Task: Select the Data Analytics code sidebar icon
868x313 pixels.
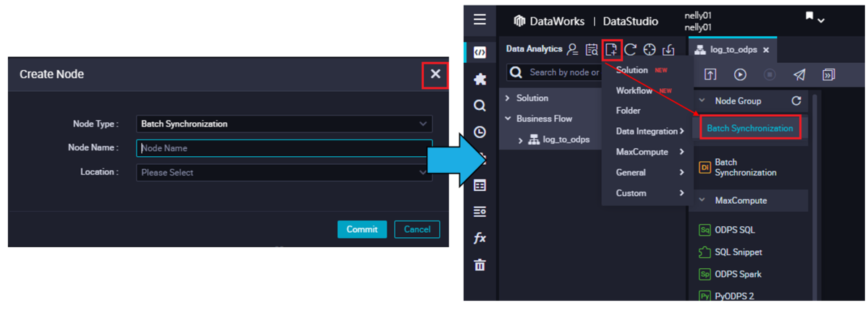Action: click(x=480, y=52)
